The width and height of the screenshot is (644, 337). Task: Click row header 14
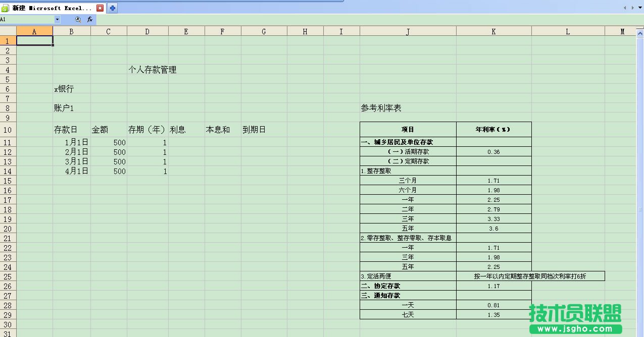click(7, 171)
